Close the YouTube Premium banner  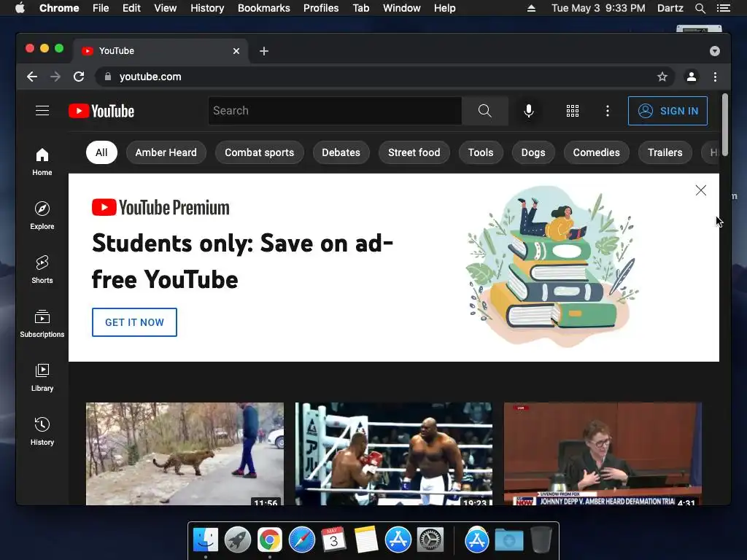(x=700, y=190)
